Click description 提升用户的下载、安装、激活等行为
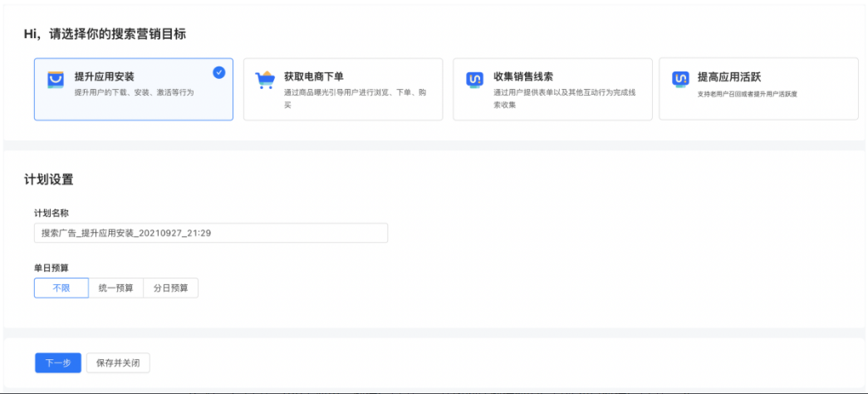868x394 pixels. [x=134, y=92]
